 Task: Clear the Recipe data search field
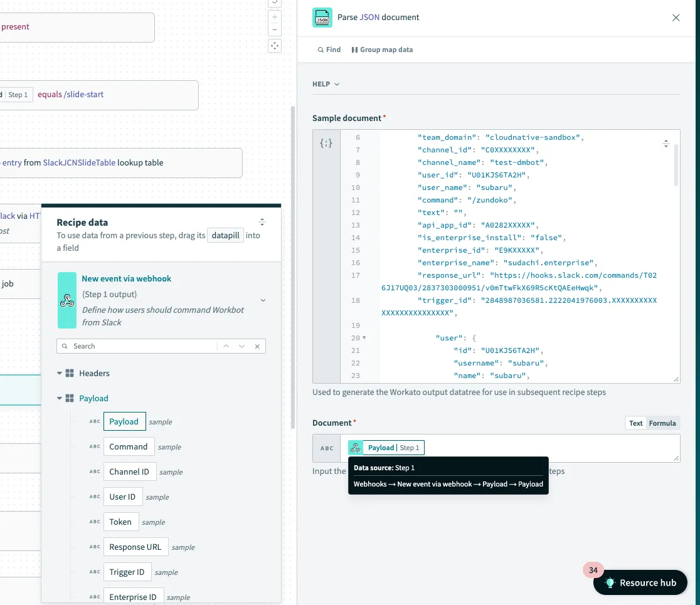[257, 346]
